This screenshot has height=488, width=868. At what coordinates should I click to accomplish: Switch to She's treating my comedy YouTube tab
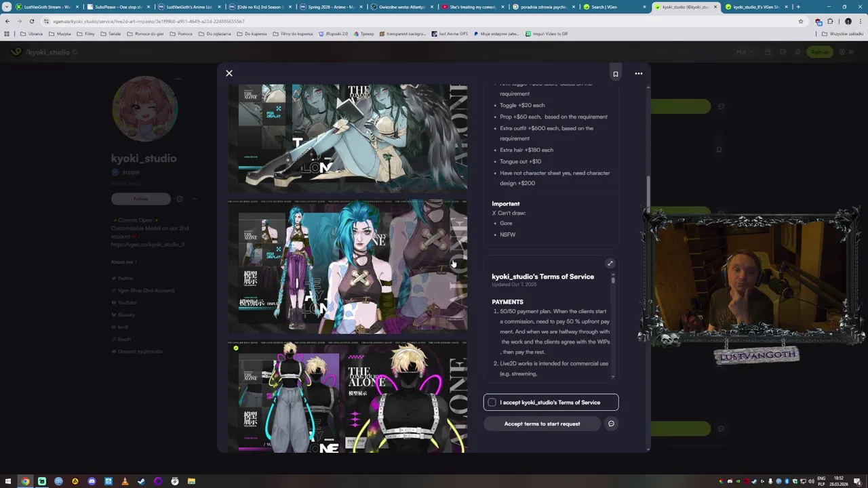click(472, 7)
